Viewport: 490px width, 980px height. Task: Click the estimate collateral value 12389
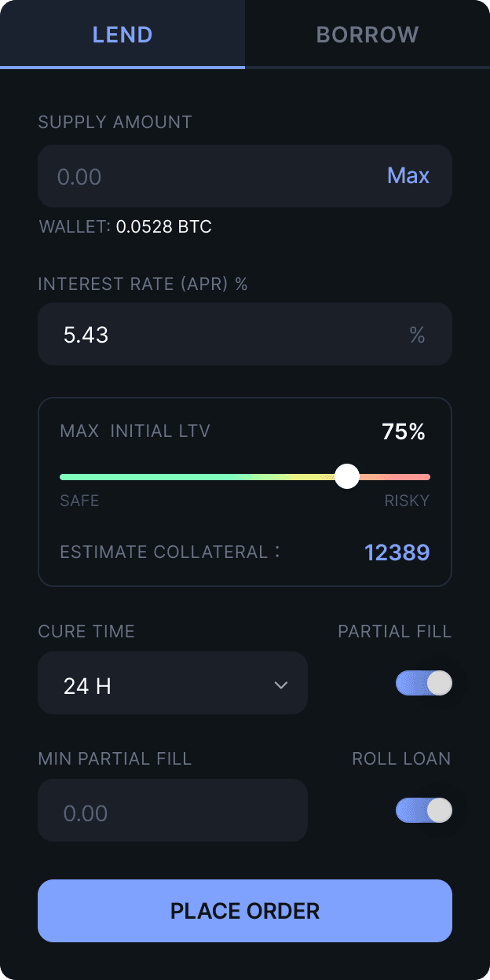397,552
